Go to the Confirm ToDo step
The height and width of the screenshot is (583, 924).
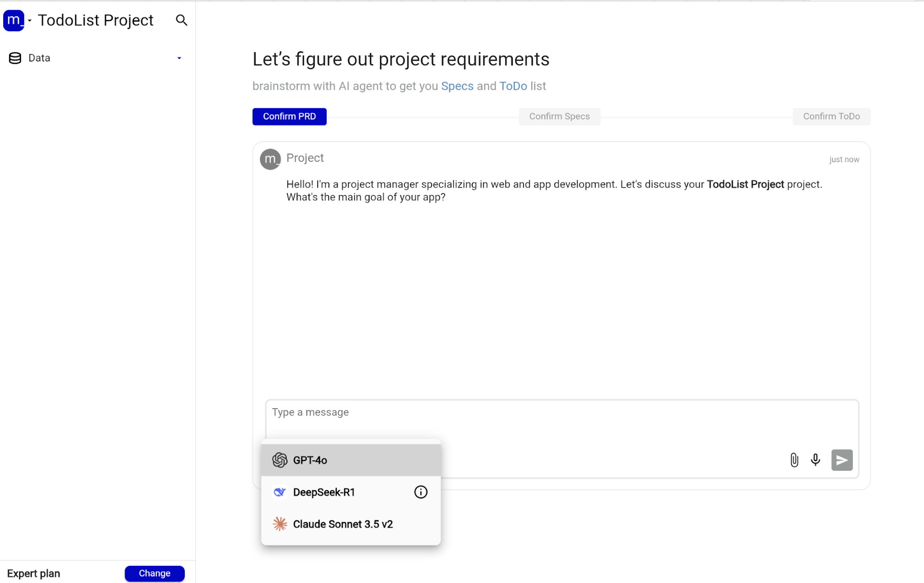pos(831,117)
